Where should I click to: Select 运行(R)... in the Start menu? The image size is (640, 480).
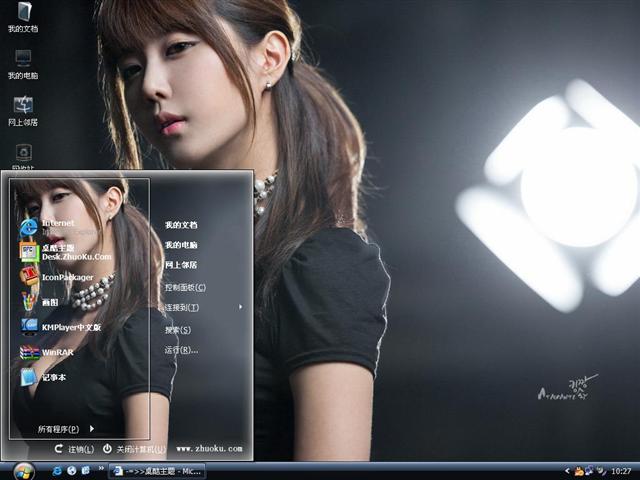(181, 350)
